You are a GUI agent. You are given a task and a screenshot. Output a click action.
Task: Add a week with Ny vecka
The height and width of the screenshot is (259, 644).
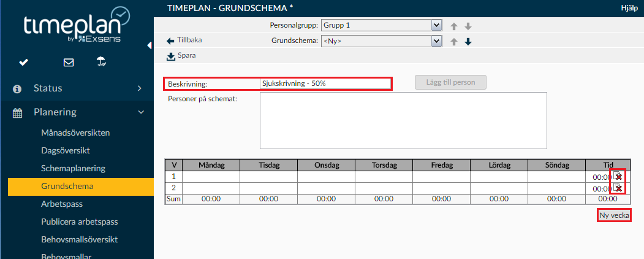(615, 215)
